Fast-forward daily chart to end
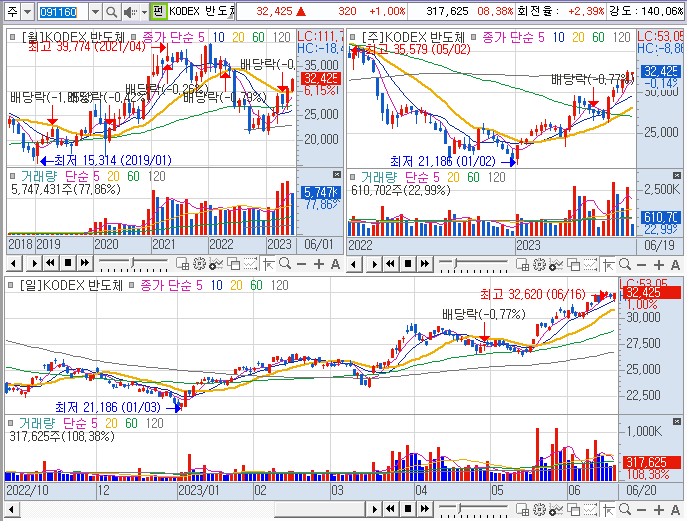Viewport: 687px width, 521px height. [x=425, y=509]
